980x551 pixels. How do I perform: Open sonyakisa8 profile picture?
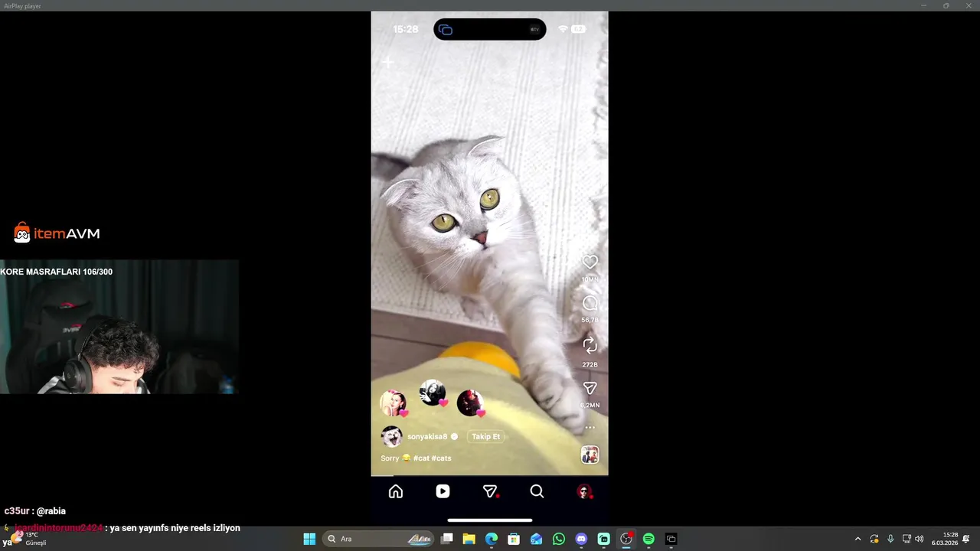(391, 436)
